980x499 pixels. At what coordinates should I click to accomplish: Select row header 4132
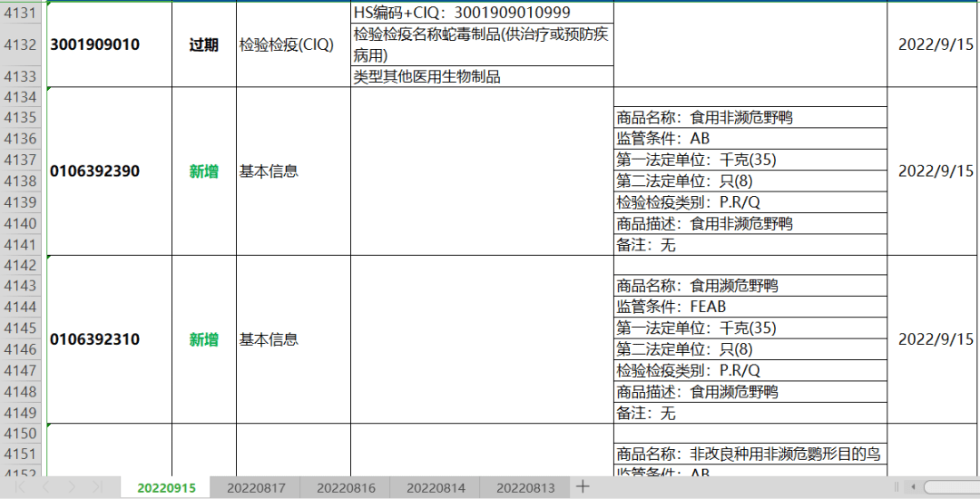22,44
